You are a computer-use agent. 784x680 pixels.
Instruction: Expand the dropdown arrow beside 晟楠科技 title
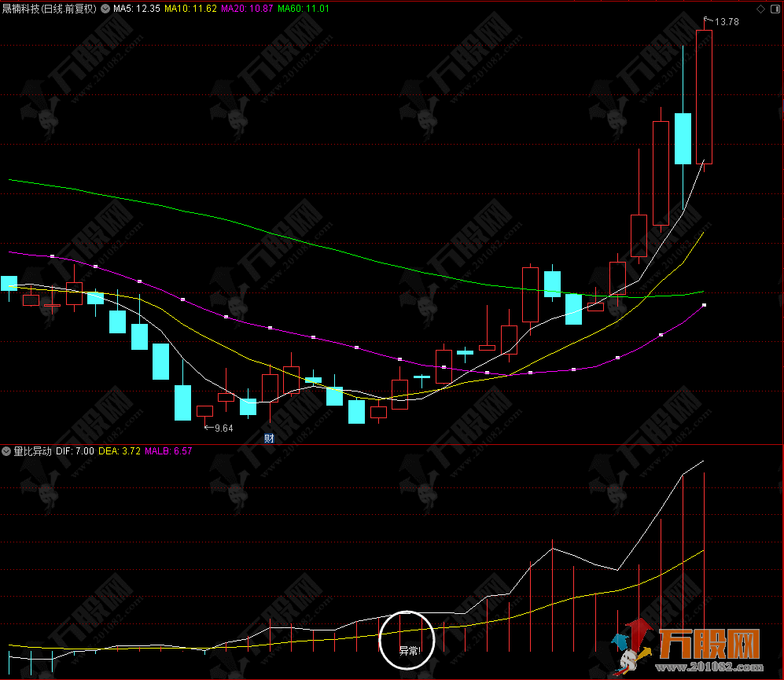pos(105,9)
